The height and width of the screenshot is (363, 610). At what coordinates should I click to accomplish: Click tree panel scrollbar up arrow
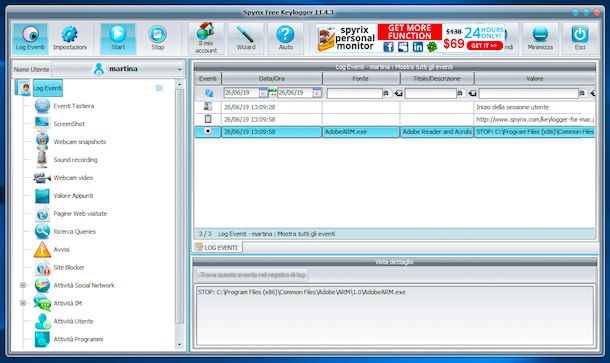pos(179,84)
